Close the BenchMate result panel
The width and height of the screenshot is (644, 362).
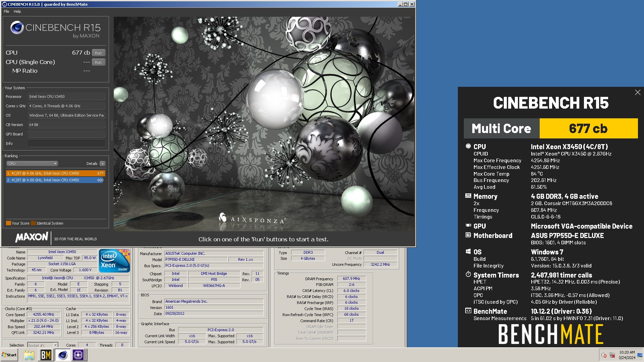pos(638,93)
